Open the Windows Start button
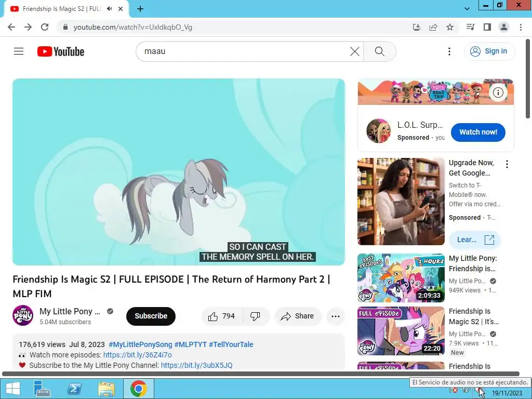This screenshot has height=399, width=532. pos(13,389)
